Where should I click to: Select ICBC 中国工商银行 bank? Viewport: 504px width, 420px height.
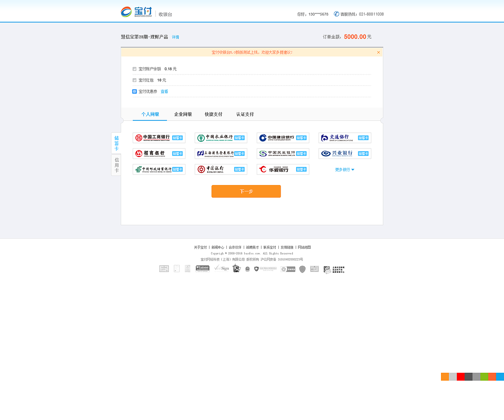pyautogui.click(x=159, y=138)
